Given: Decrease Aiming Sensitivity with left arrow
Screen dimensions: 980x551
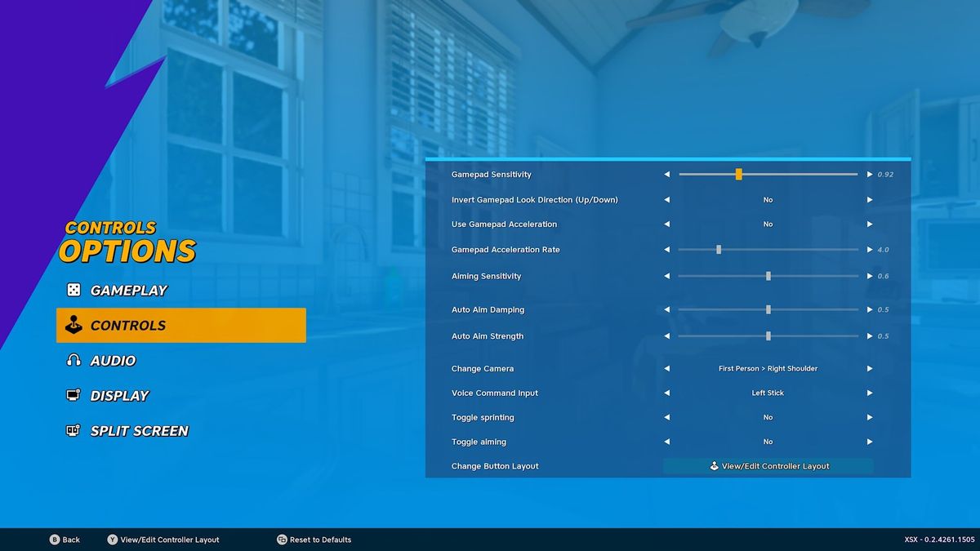Looking at the screenshot, I should pos(666,276).
